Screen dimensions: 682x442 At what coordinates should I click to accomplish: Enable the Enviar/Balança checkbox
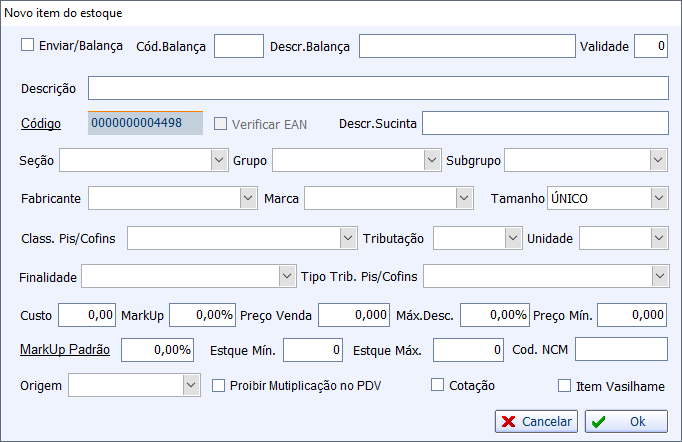(x=27, y=45)
